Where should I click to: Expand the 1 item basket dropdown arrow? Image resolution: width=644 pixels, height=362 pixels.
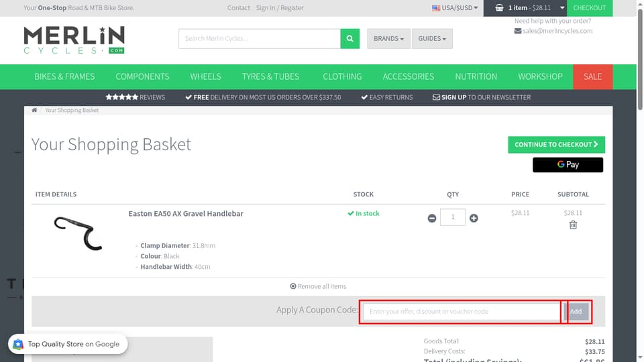pyautogui.click(x=562, y=8)
